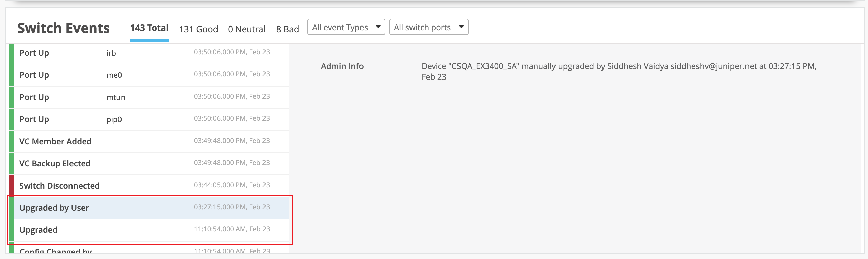Select the VC Member Added event

click(x=148, y=142)
